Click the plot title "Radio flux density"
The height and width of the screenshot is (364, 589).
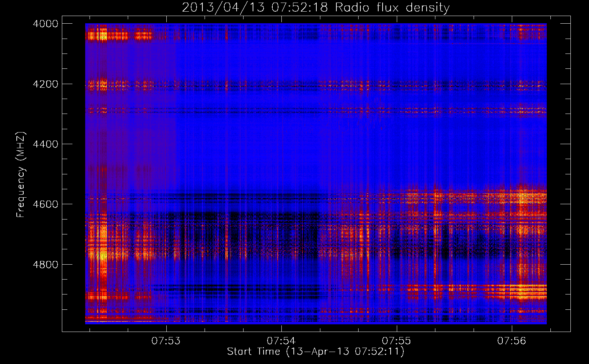click(392, 8)
